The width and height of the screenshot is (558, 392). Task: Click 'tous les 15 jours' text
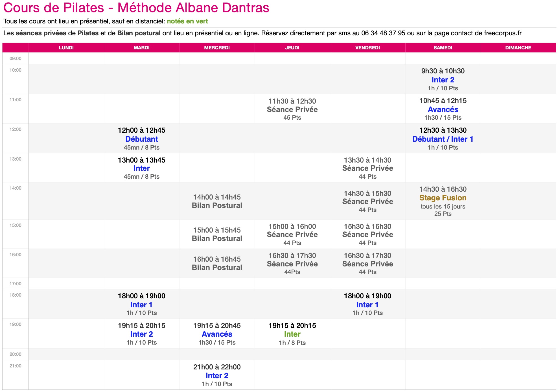[443, 206]
